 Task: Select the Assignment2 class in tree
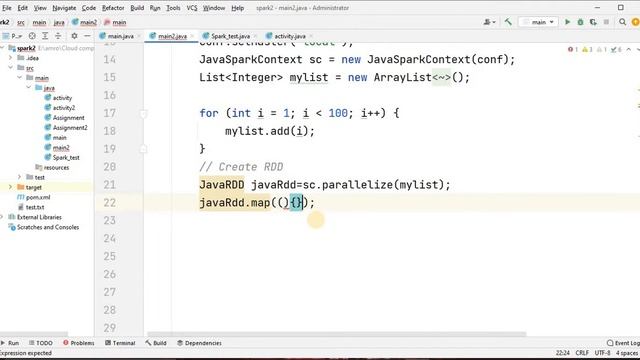pos(66,128)
